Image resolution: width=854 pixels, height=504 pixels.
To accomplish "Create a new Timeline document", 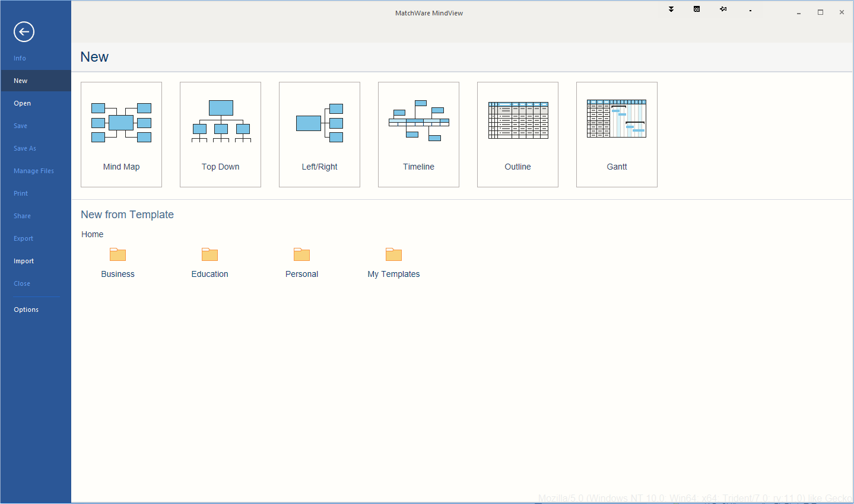I will [x=418, y=135].
